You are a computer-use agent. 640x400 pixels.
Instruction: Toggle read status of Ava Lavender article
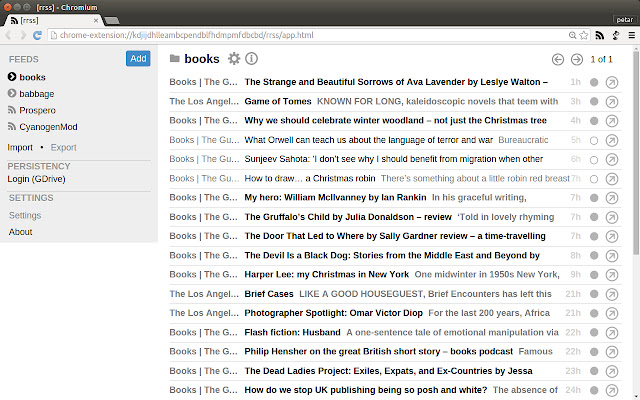click(x=594, y=82)
